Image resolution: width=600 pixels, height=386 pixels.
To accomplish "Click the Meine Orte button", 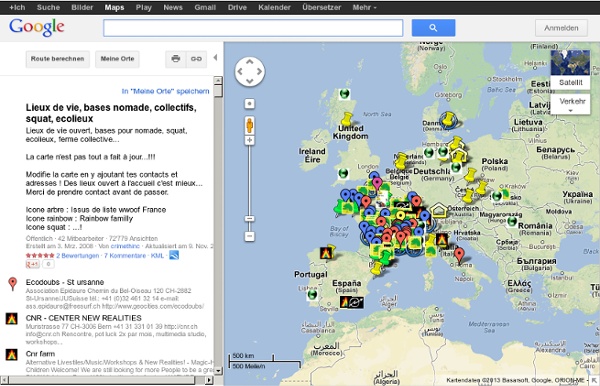I will (117, 59).
